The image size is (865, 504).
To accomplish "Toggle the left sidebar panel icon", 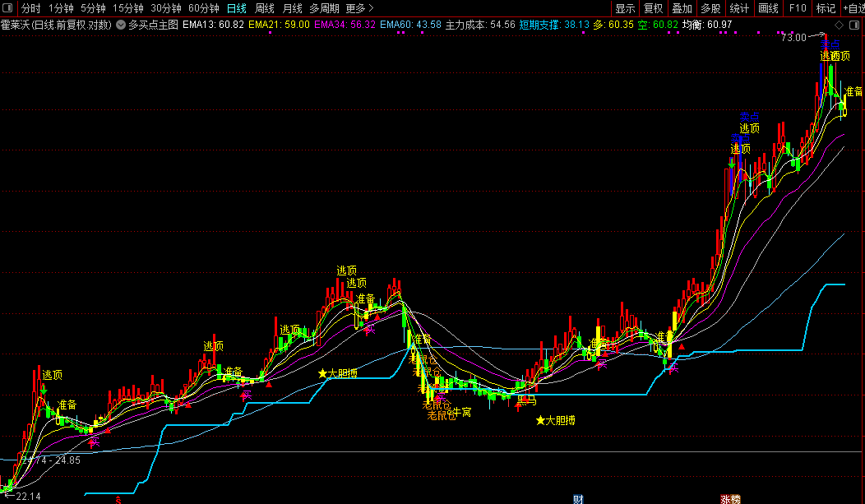I will 7,7.
